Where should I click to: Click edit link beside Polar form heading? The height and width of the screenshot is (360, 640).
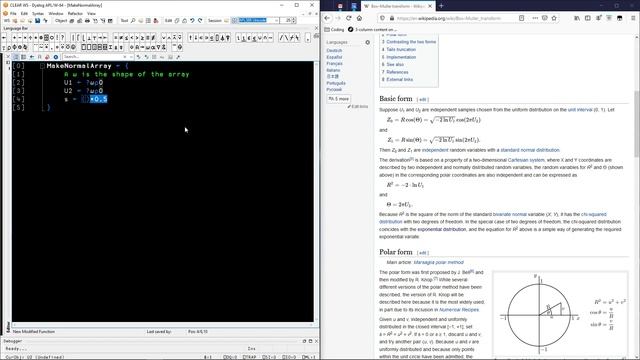(x=422, y=253)
